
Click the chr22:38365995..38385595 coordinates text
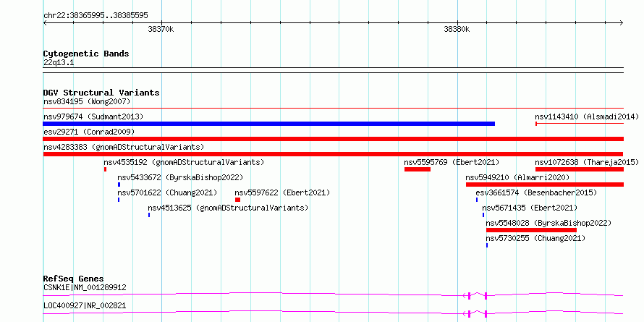click(x=96, y=16)
